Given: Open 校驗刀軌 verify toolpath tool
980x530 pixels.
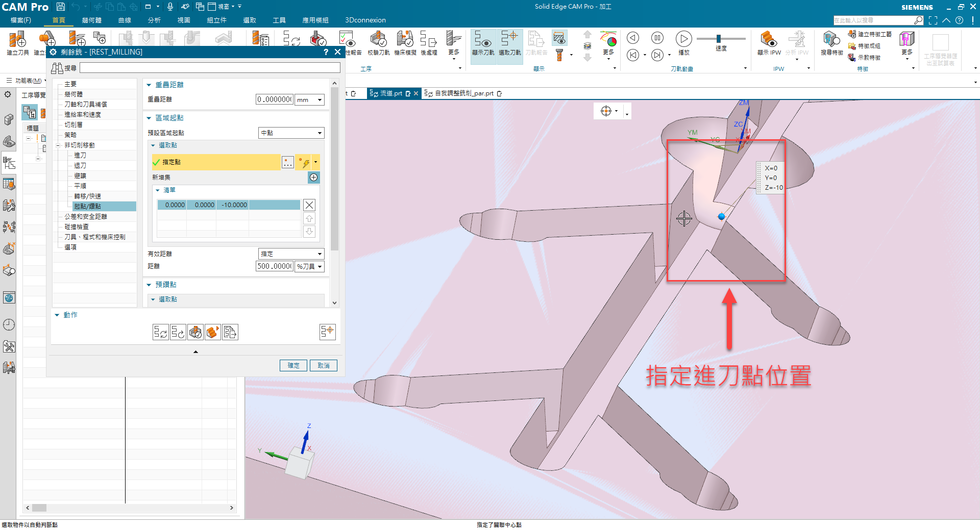Looking at the screenshot, I should click(x=378, y=43).
